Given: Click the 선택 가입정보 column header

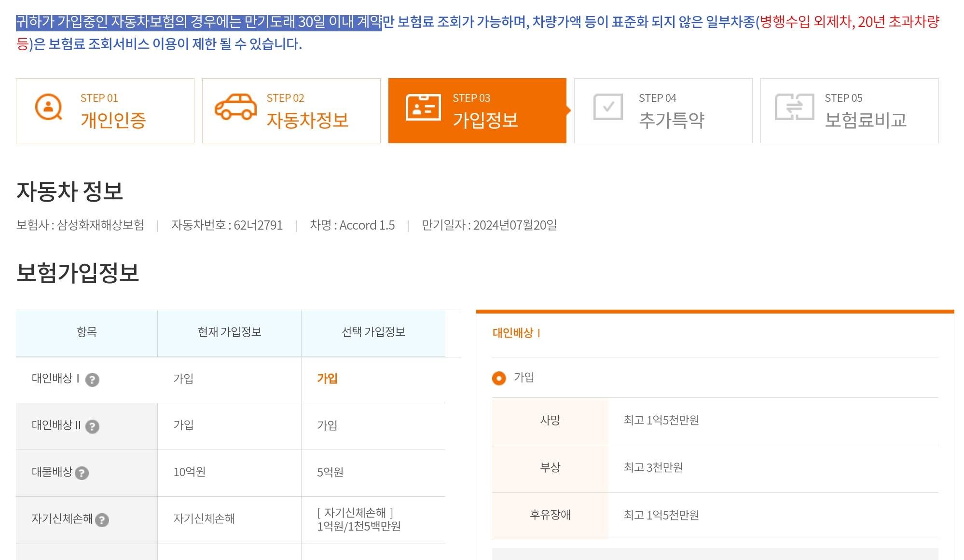Looking at the screenshot, I should (373, 332).
